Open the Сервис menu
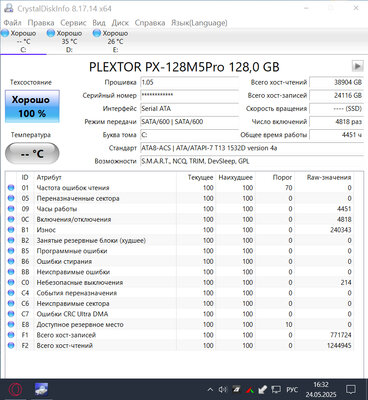 coord(73,23)
